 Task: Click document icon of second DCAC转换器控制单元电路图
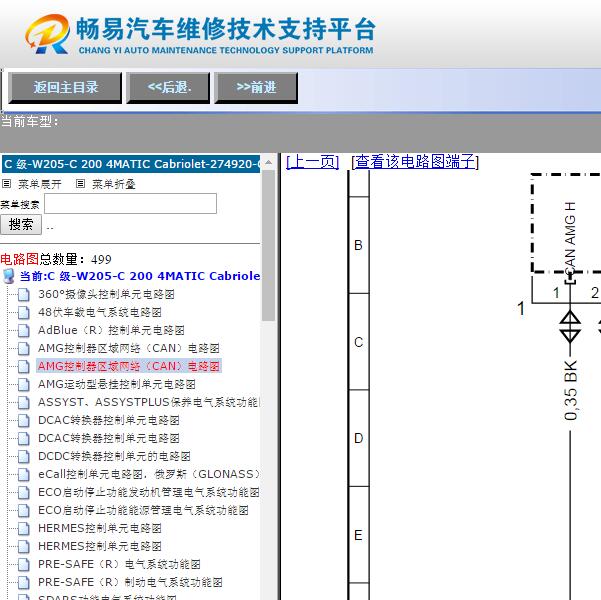pos(24,438)
